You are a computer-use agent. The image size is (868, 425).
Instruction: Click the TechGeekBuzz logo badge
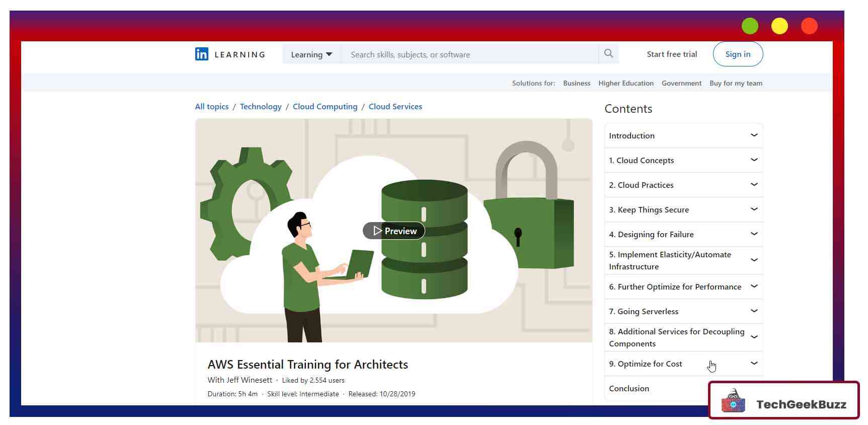tap(783, 401)
